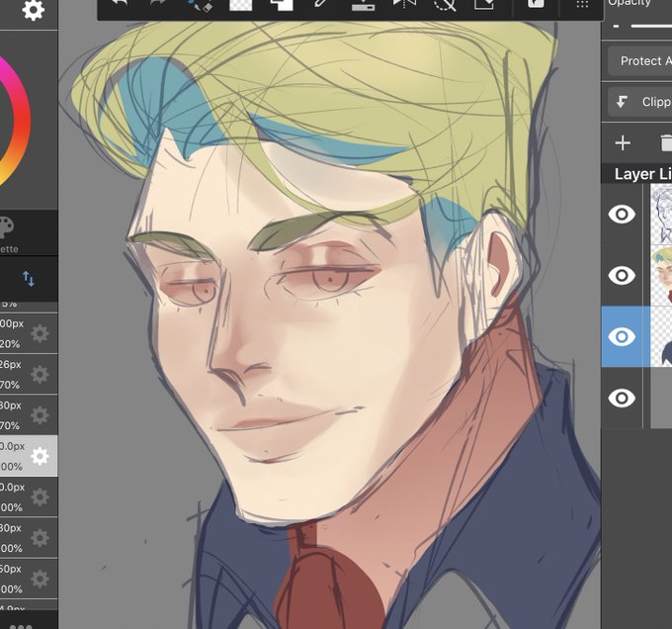Open the dotted grid menu icon
Viewport: 672px width, 629px height.
[x=582, y=4]
